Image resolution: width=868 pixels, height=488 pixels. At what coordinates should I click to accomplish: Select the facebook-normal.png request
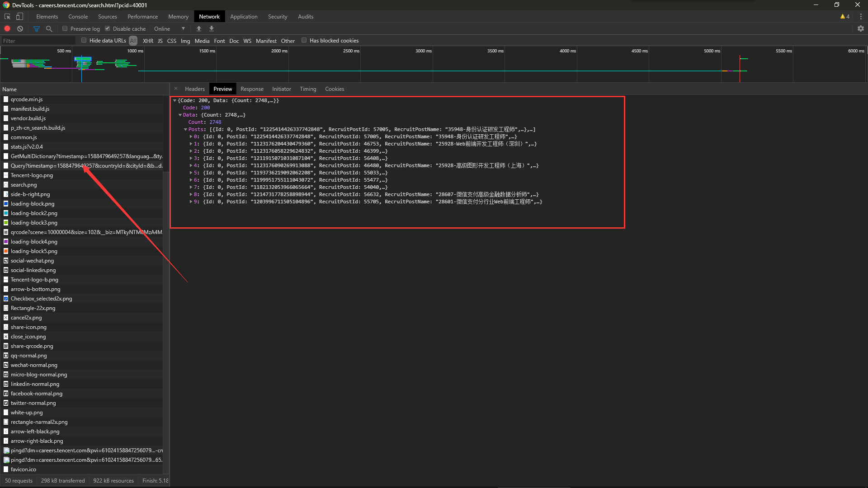[37, 394]
